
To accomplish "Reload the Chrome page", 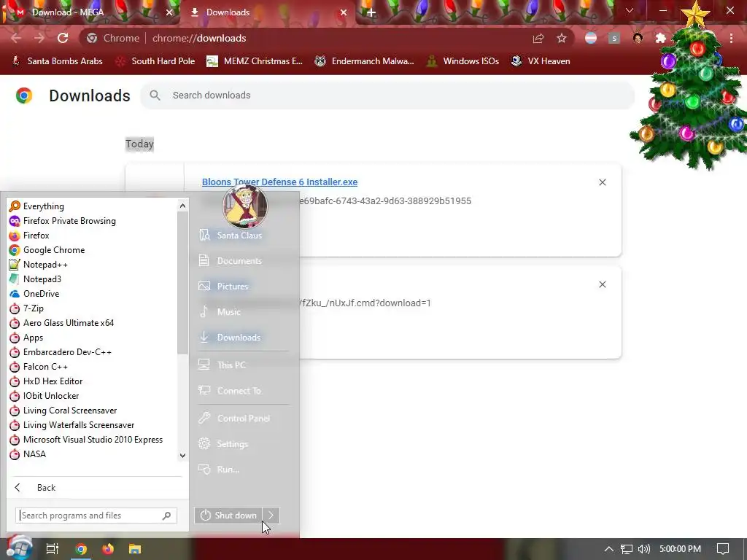I will tap(63, 38).
